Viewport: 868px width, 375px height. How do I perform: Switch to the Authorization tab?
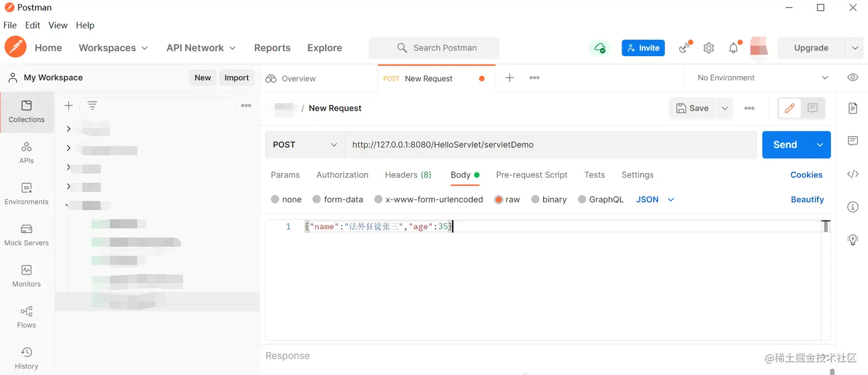tap(342, 175)
